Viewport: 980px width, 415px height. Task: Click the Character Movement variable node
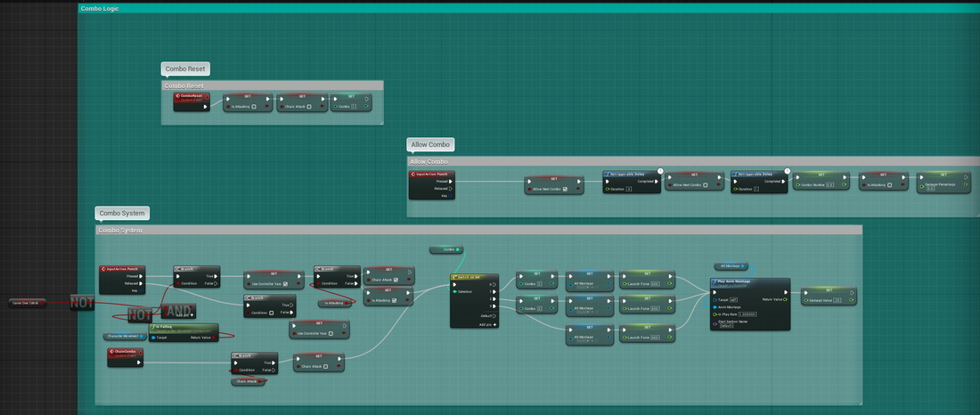pyautogui.click(x=124, y=337)
